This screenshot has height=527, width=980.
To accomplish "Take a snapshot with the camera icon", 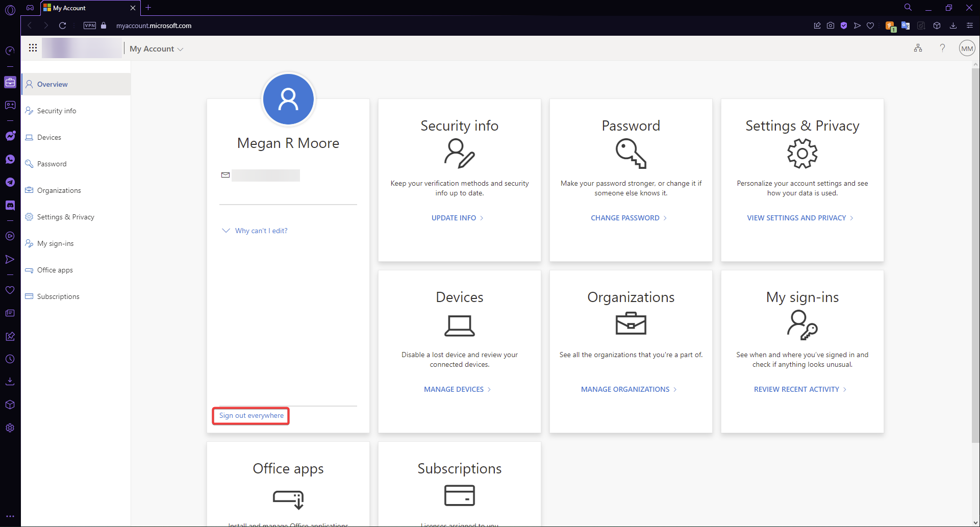I will point(831,26).
